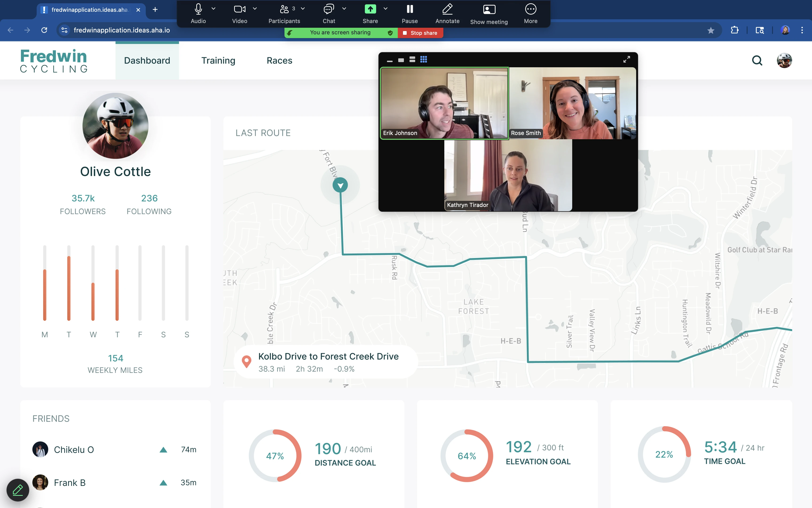Pause screen sharing

coord(409,9)
